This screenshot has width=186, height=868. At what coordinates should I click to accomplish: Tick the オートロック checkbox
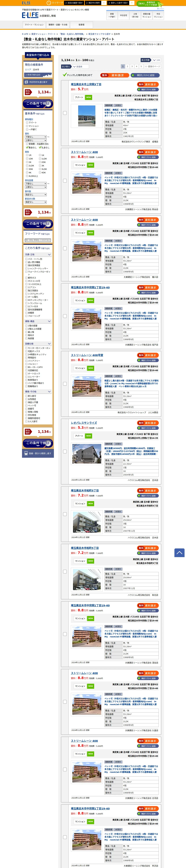pos(26,373)
